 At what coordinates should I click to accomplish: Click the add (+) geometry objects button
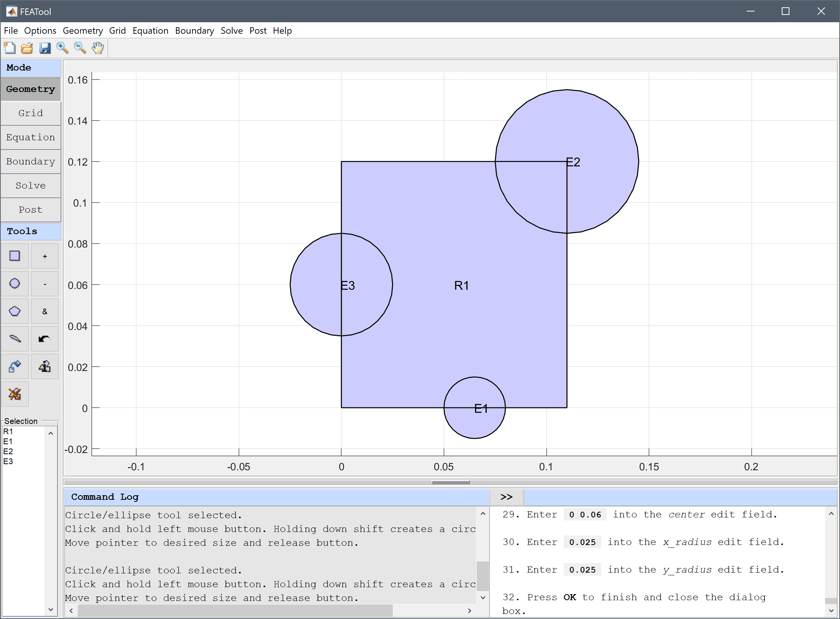click(45, 256)
